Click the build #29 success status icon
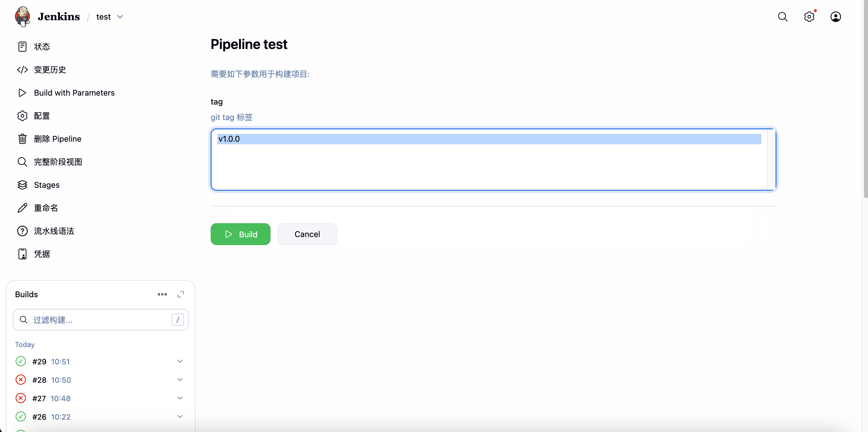 click(21, 361)
